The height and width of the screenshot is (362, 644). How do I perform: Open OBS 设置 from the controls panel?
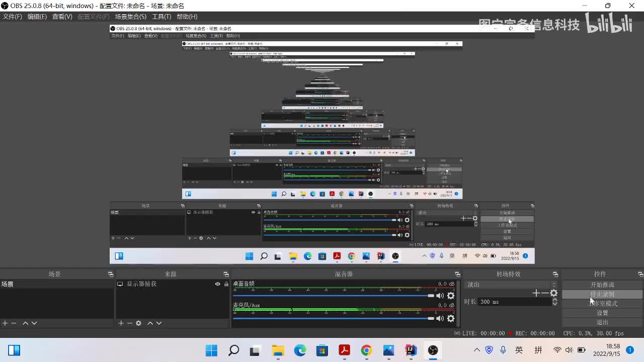pos(602,313)
